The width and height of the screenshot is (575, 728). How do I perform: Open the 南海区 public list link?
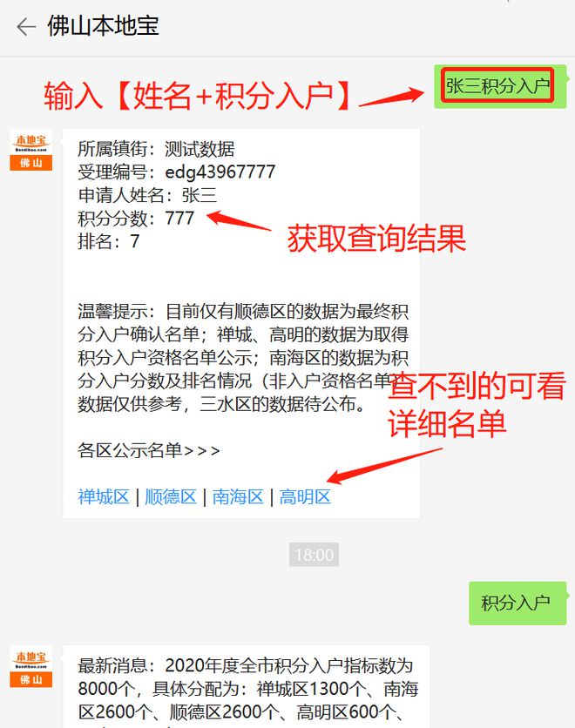tap(238, 496)
